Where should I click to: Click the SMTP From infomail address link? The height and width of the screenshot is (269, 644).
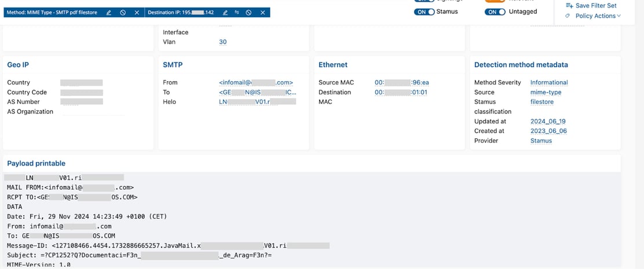click(x=256, y=82)
